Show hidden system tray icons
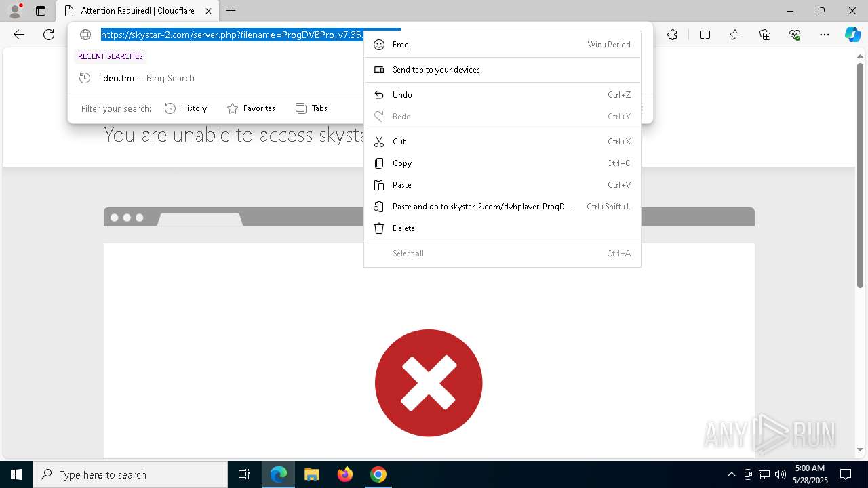Screen dimensions: 868x488 tap(731, 474)
